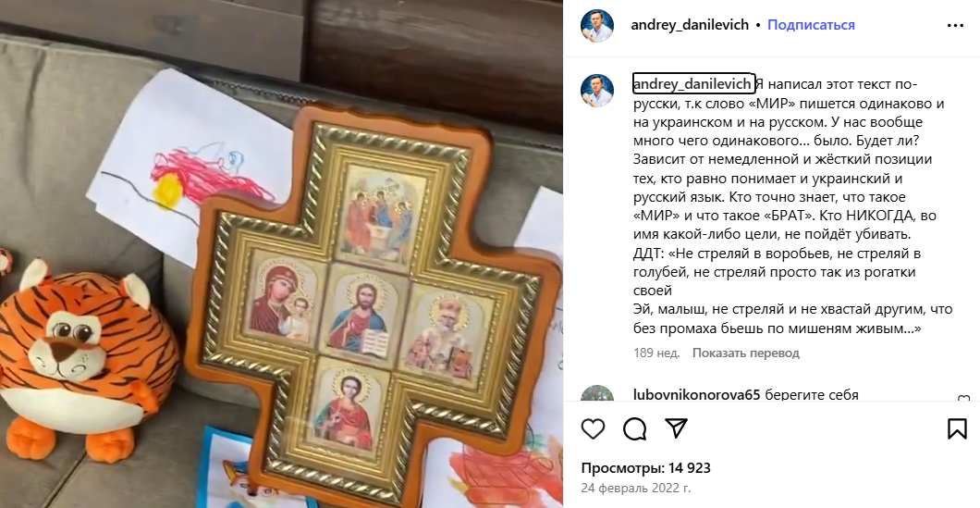Open the andrey_danilevich username in the header
Viewport: 980px width, 508px height.
click(x=690, y=25)
